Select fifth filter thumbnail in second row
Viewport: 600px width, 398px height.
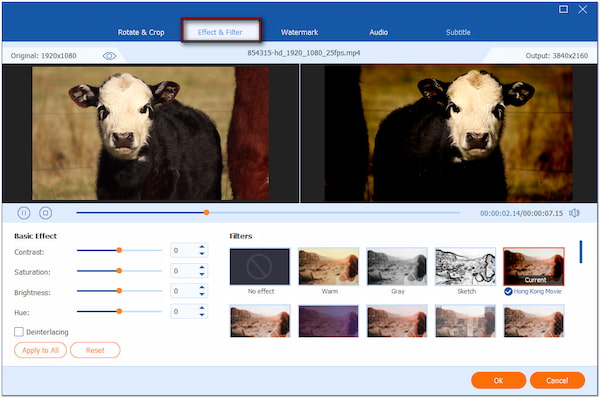pyautogui.click(x=534, y=321)
